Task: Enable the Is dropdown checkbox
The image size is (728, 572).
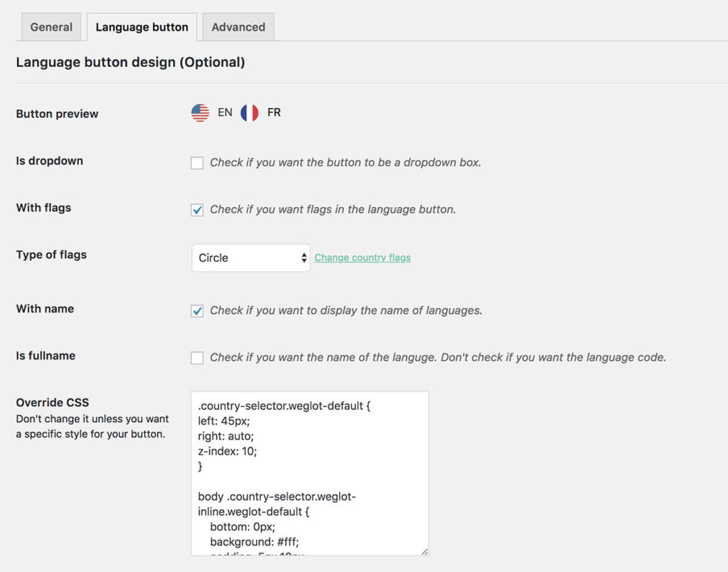Action: pos(197,163)
